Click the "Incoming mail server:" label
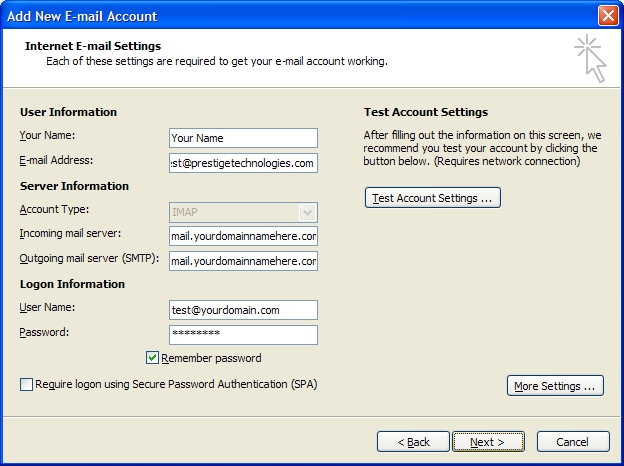 [70, 233]
